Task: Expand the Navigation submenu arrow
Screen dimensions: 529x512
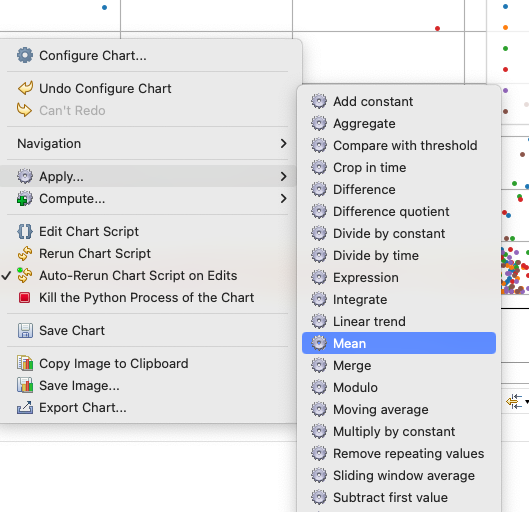Action: [x=283, y=144]
